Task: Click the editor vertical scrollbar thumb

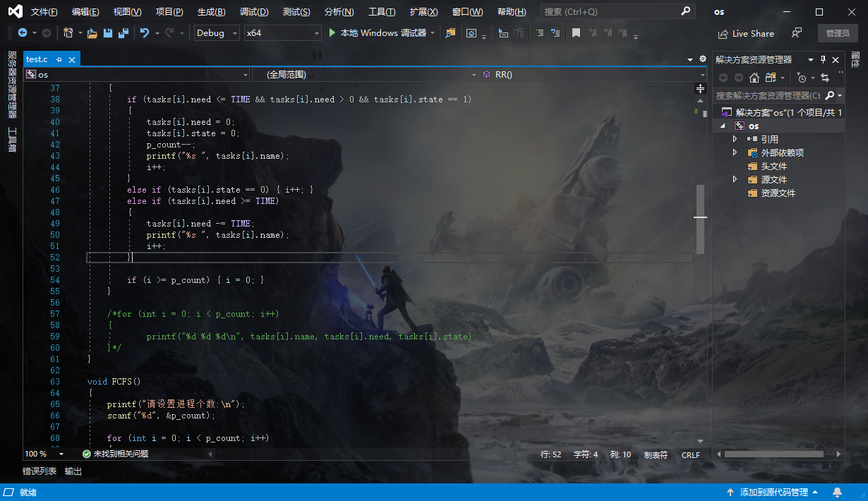Action: tap(701, 219)
